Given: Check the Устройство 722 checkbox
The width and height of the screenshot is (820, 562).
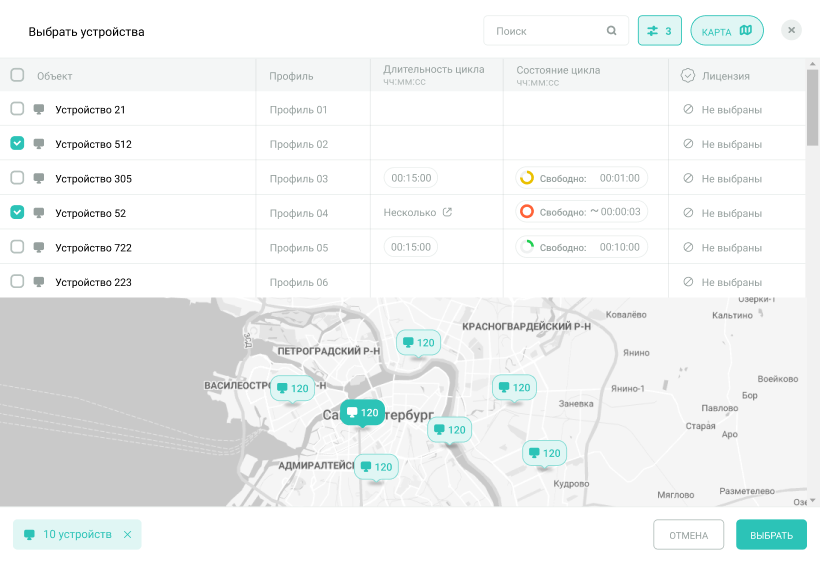Looking at the screenshot, I should point(17,247).
